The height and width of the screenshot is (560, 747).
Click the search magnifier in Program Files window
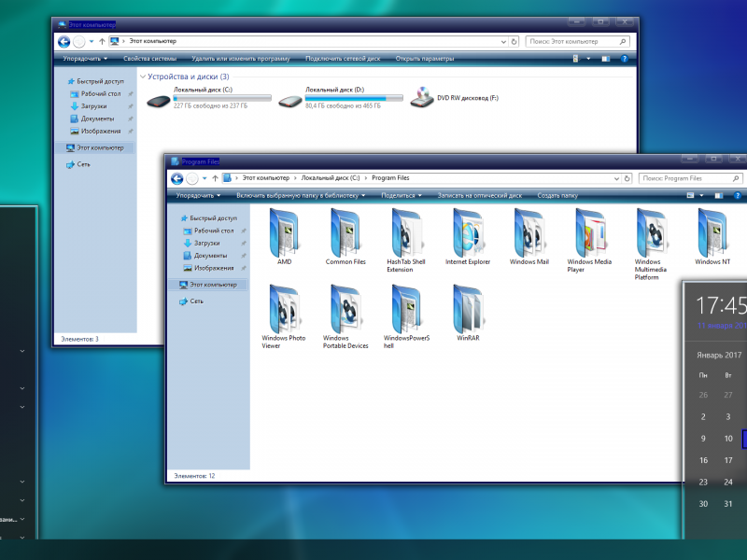(x=736, y=178)
